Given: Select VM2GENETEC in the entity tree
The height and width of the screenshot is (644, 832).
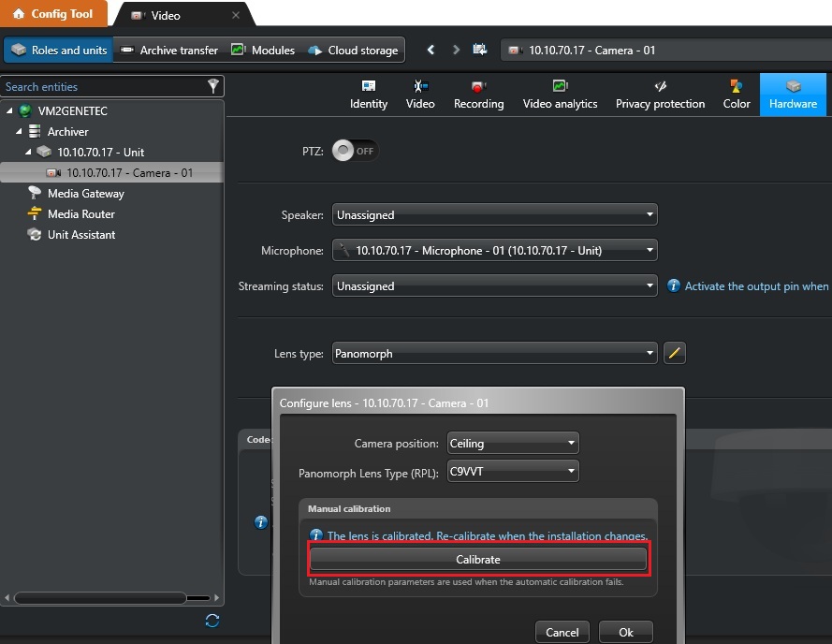Looking at the screenshot, I should [x=73, y=111].
